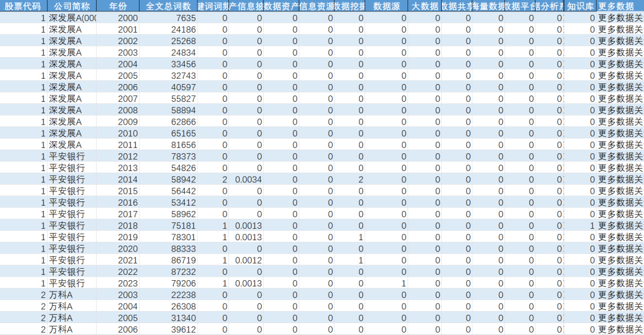Select 平安银行 name in the 2020 row
Viewport: 644px width, 335px height.
point(72,249)
